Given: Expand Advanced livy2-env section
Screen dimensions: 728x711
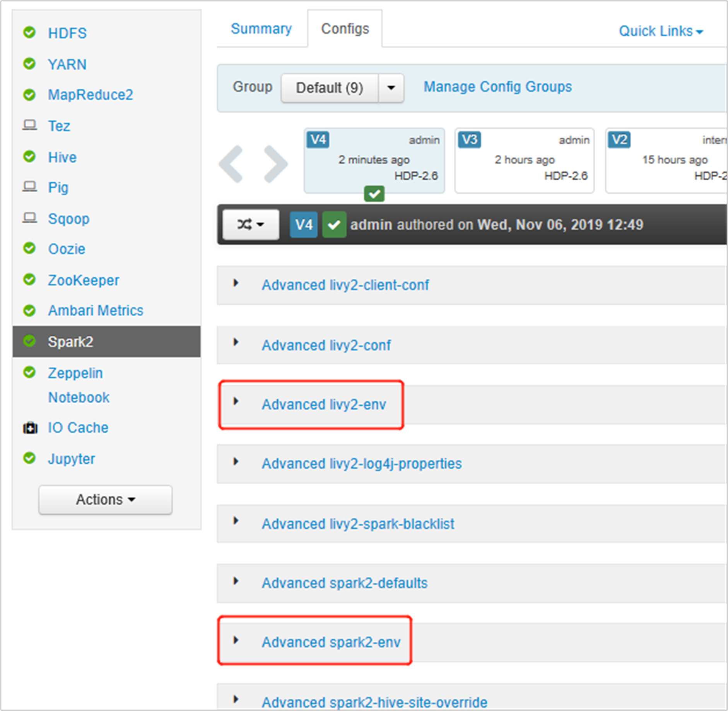Looking at the screenshot, I should coord(324,404).
